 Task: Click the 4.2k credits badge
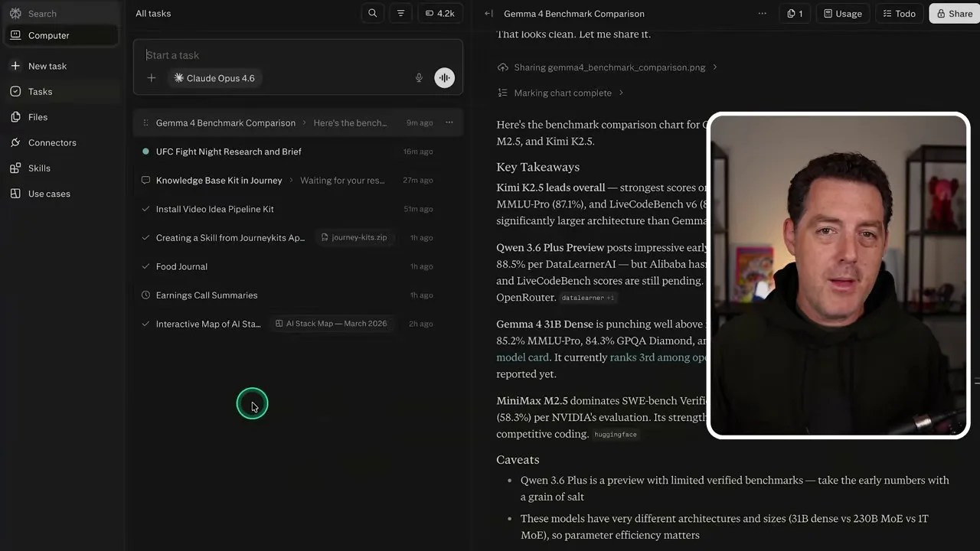coord(439,13)
